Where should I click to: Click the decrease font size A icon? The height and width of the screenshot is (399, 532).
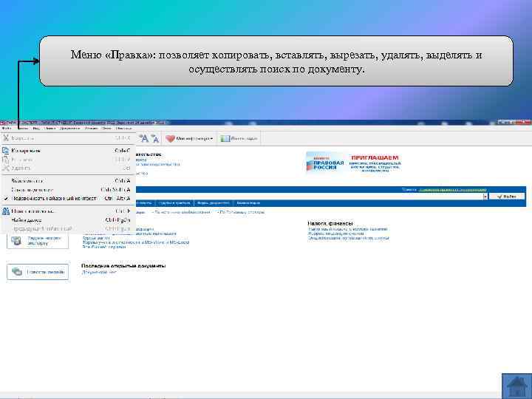[154, 138]
